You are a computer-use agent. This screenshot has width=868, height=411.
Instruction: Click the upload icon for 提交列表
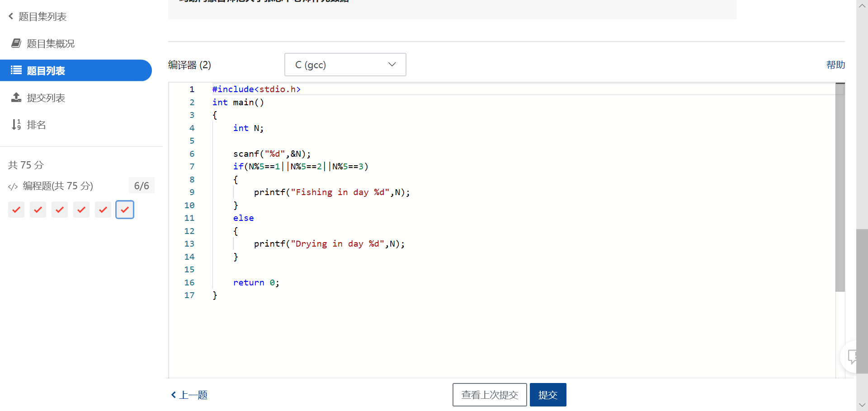(x=16, y=98)
